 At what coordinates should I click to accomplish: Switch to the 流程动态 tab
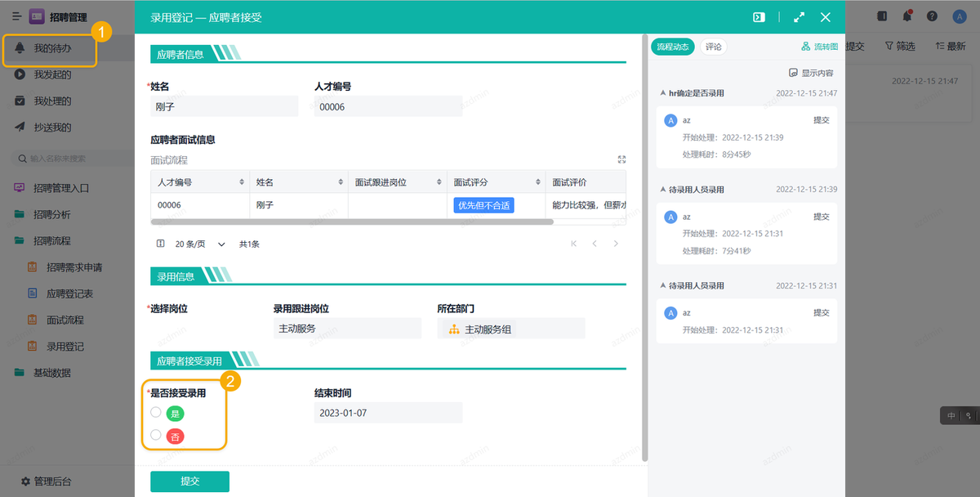(x=674, y=47)
